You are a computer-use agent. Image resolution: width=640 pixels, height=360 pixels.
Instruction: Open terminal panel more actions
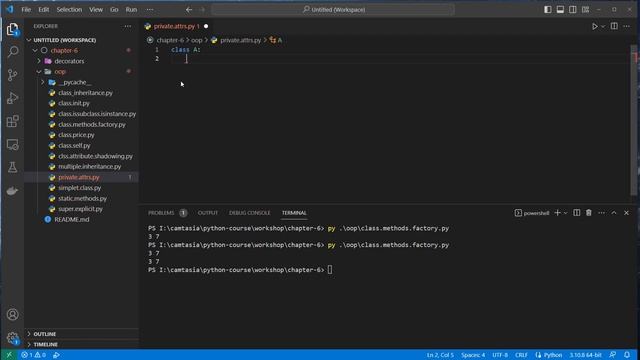click(601, 213)
